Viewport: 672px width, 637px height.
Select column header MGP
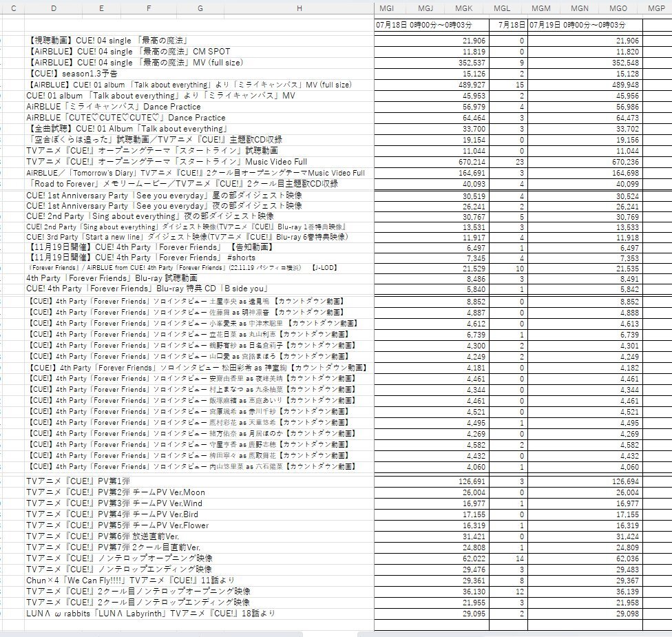[x=656, y=8]
